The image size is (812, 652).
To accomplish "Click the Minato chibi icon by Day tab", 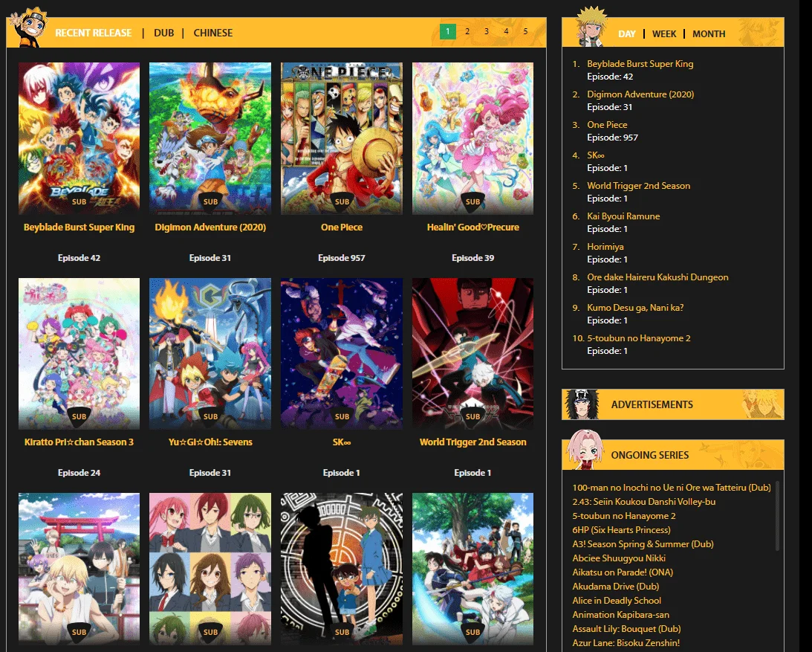I will (591, 26).
